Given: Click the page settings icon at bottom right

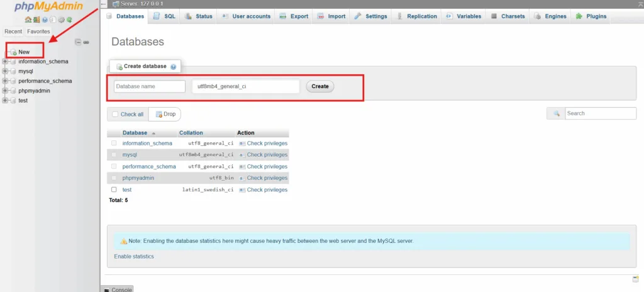Looking at the screenshot, I should [x=635, y=279].
